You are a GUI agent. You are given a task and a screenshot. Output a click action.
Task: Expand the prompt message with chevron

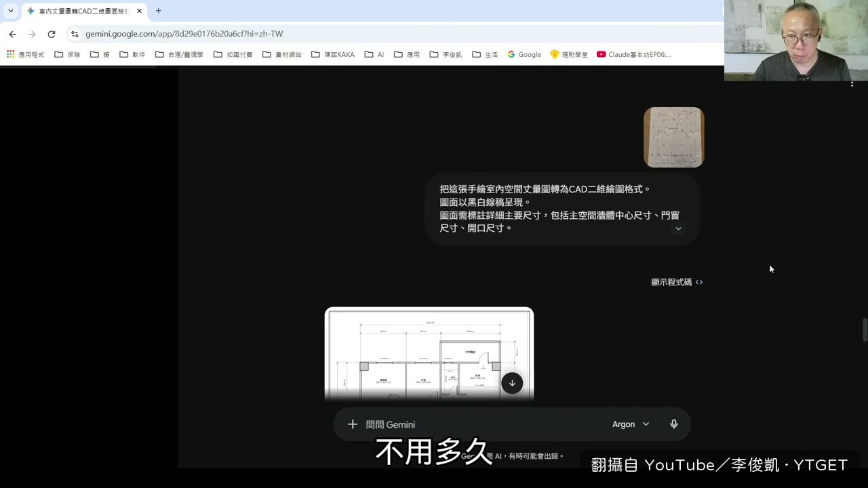pos(678,228)
